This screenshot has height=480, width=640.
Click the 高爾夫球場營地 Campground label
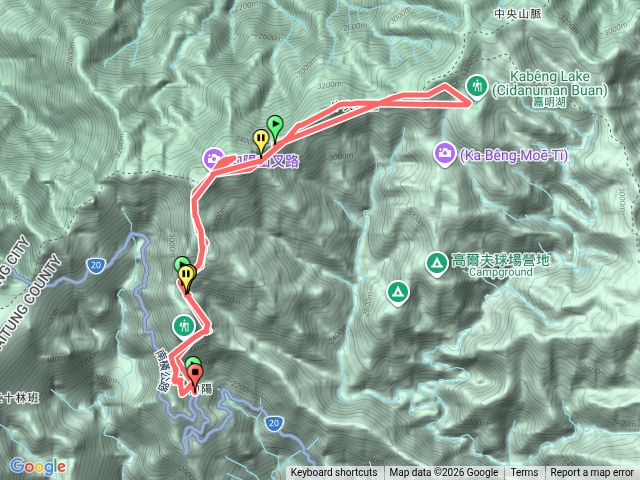click(500, 265)
